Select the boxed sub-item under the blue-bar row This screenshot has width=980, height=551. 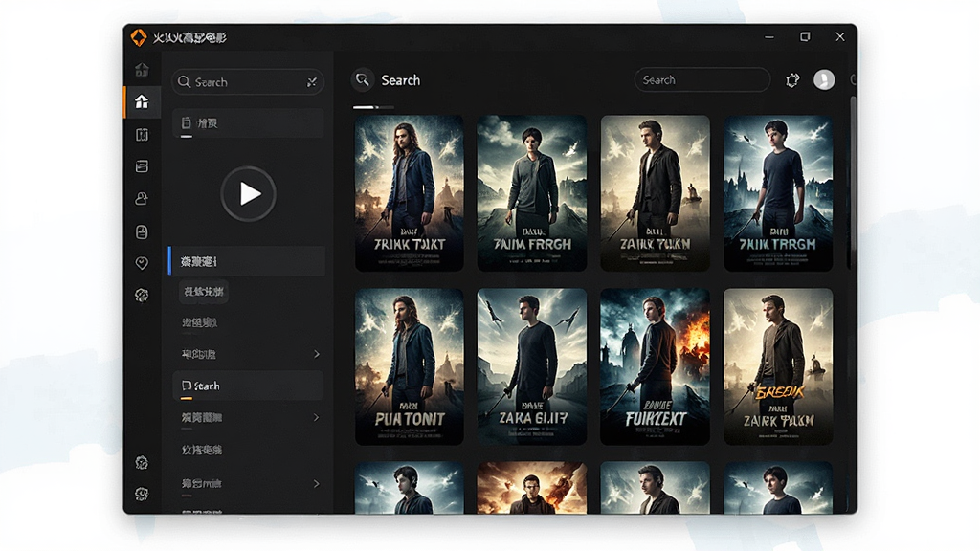point(204,292)
